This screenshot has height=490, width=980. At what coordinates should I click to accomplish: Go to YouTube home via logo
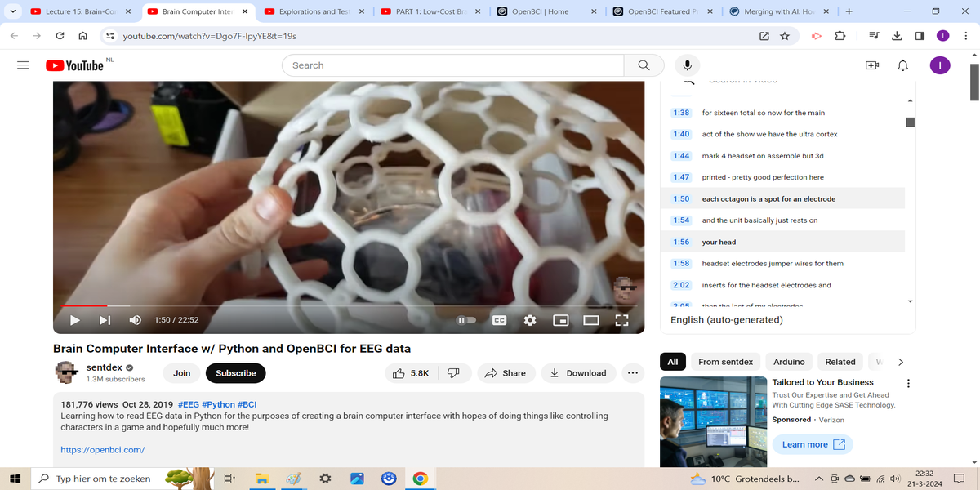[74, 65]
